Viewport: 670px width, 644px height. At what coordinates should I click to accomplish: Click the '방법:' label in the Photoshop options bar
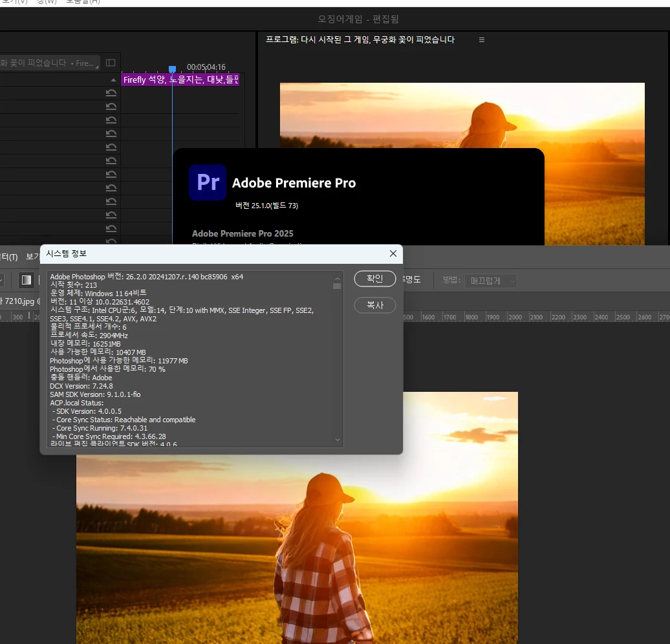pos(451,280)
